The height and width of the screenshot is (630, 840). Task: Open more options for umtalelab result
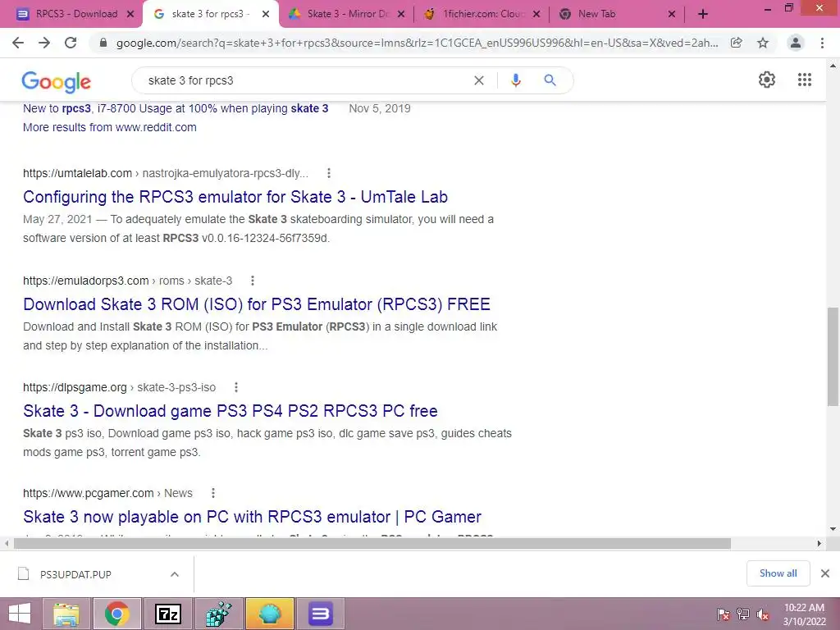[x=329, y=173]
